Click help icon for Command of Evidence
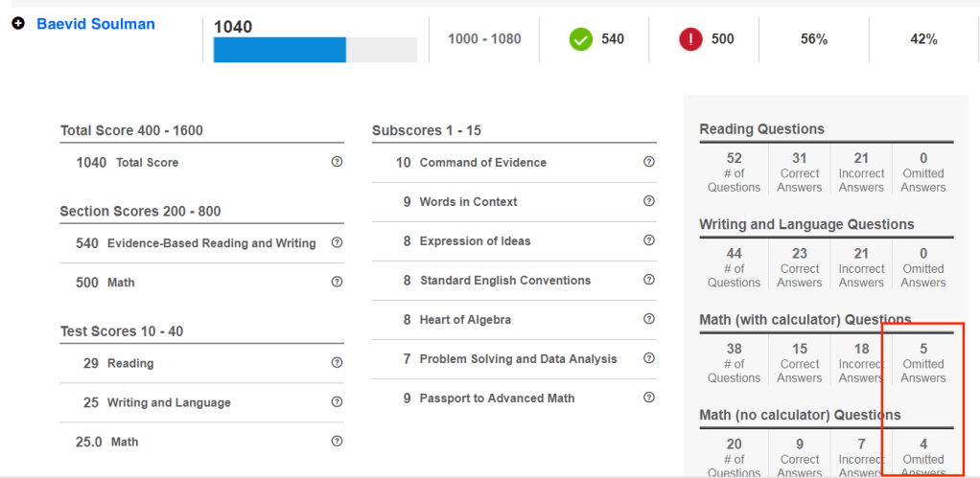The height and width of the screenshot is (478, 980). coord(649,162)
